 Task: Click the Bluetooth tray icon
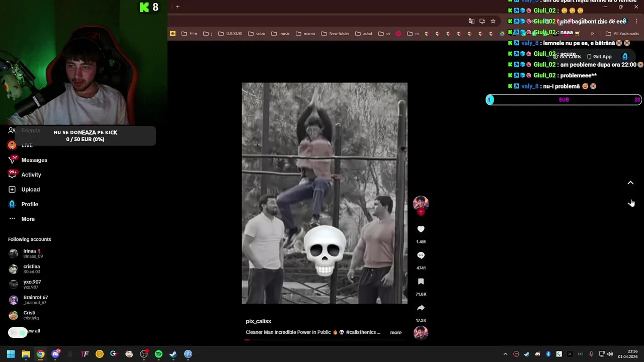click(x=548, y=354)
